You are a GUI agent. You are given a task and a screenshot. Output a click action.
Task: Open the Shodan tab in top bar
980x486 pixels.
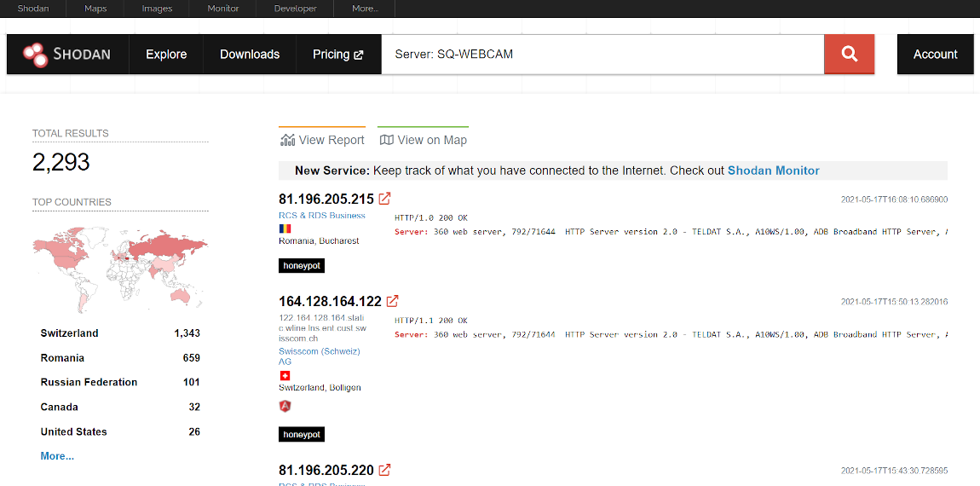pos(33,9)
